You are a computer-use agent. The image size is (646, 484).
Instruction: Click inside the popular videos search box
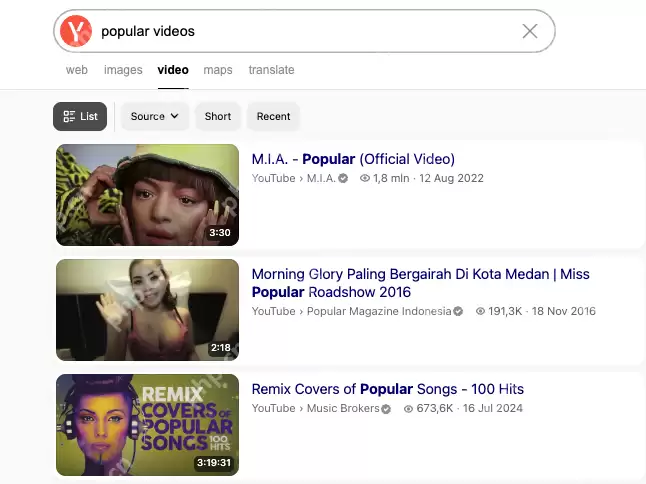pos(300,32)
